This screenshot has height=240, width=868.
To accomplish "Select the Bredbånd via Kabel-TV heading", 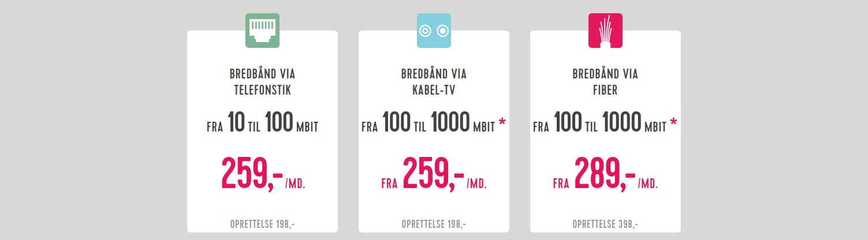I will [434, 82].
